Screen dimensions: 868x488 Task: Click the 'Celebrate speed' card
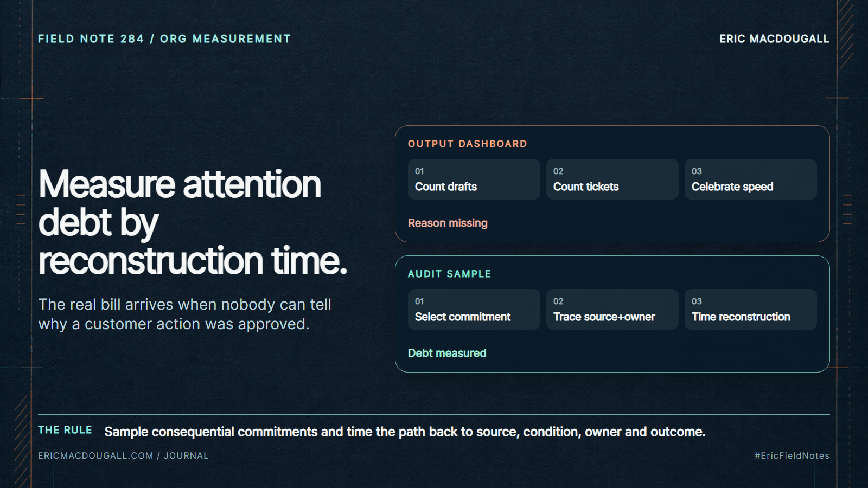750,179
